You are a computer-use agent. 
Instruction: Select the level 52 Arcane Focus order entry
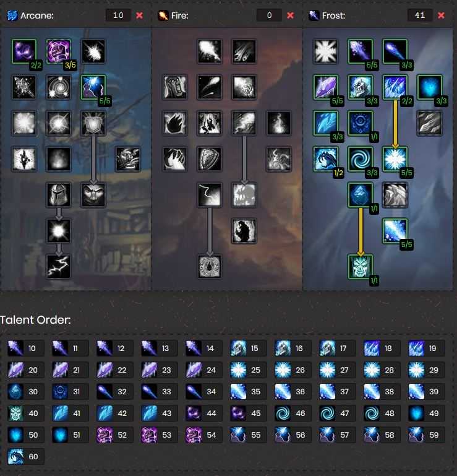[x=114, y=435]
